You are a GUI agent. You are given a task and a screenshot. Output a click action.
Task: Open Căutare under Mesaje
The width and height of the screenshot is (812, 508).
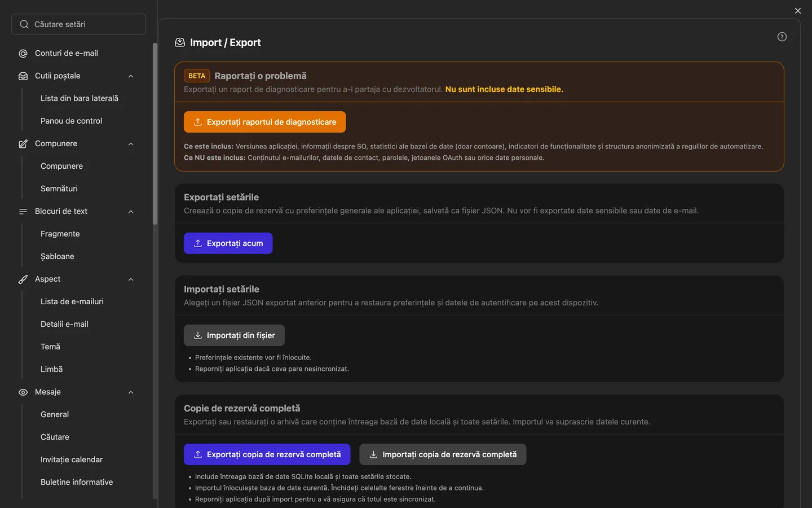click(55, 437)
